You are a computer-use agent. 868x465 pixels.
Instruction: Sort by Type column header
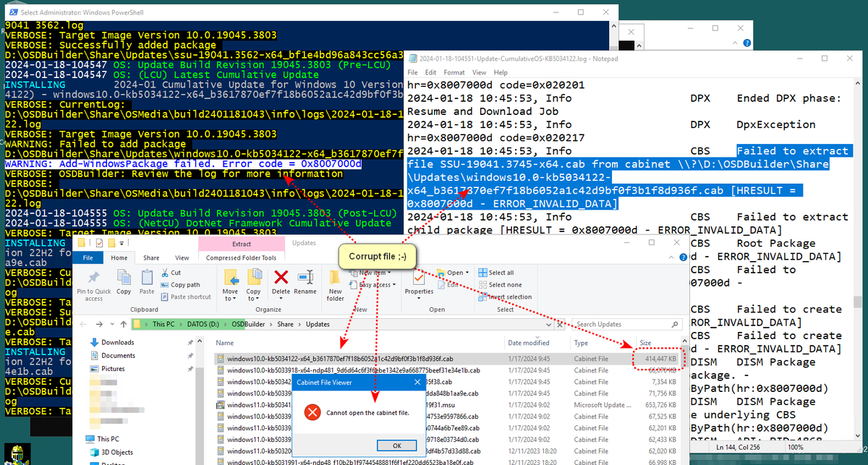point(581,343)
